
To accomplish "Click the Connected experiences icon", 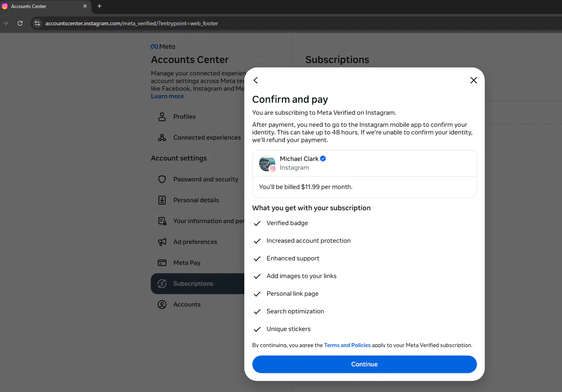I will pos(162,138).
